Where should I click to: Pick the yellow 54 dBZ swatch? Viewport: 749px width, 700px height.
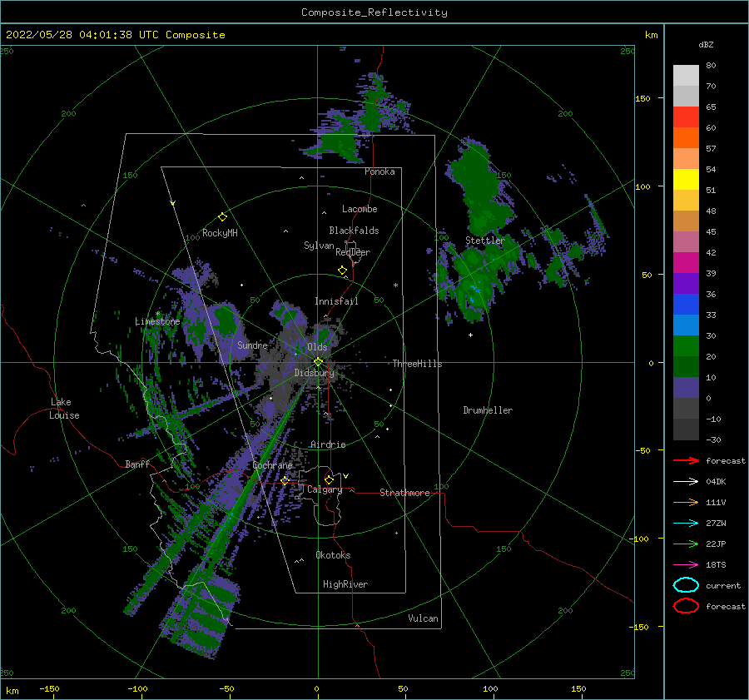[x=686, y=179]
